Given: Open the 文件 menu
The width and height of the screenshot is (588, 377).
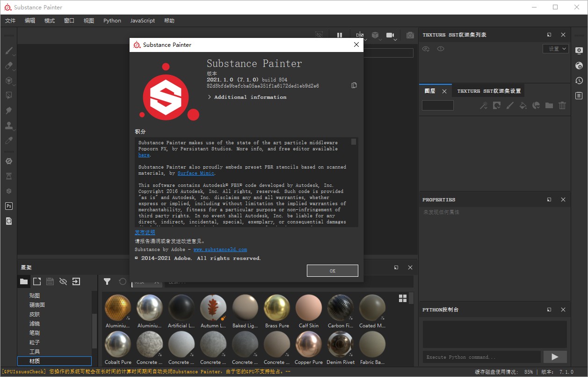Looking at the screenshot, I should pyautogui.click(x=10, y=21).
